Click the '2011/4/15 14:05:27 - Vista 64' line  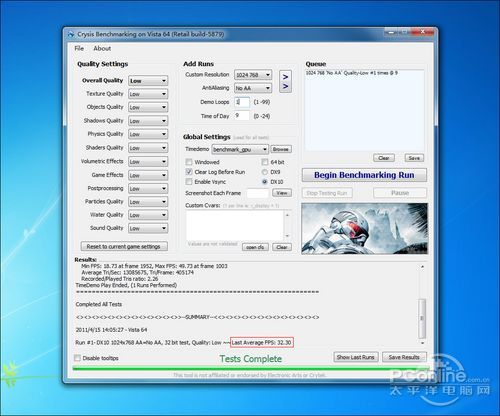111,330
